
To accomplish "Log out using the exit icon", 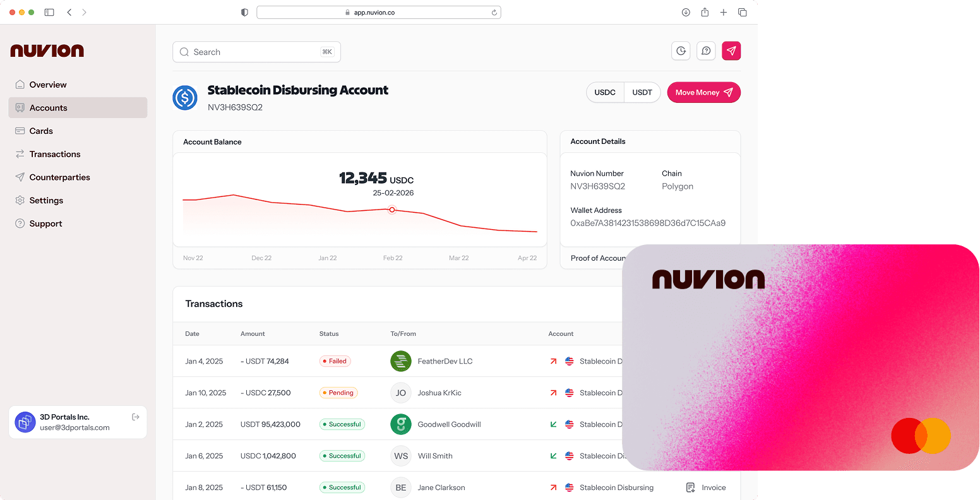I will click(136, 417).
